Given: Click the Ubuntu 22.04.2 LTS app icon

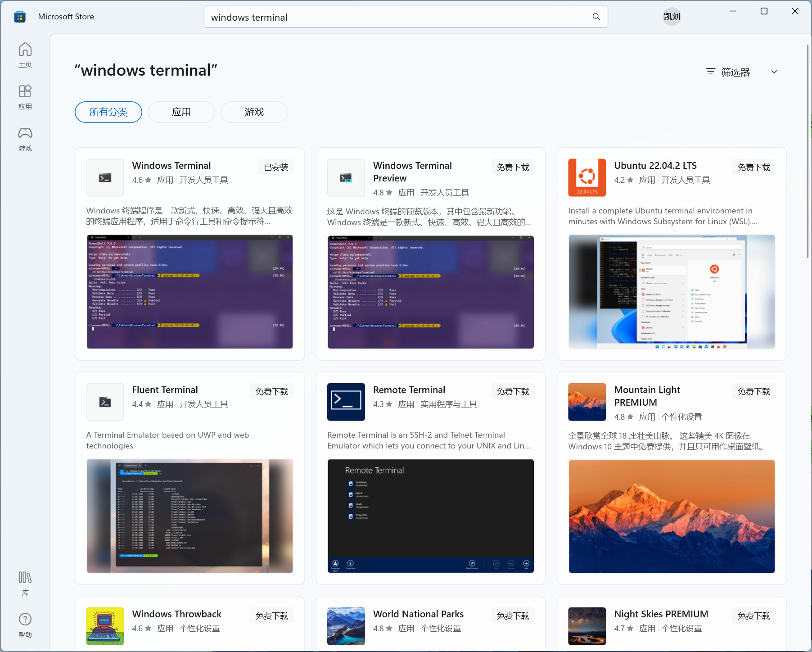Looking at the screenshot, I should click(x=586, y=177).
